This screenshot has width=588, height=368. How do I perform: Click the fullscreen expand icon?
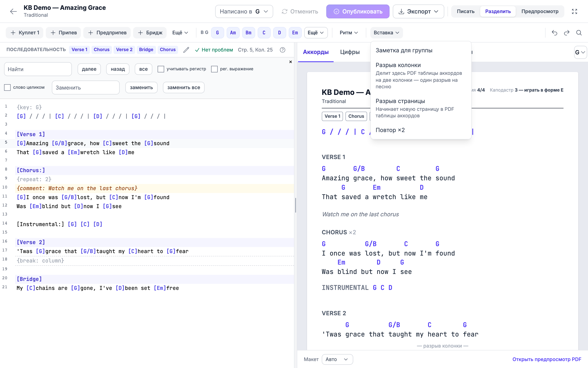574,11
